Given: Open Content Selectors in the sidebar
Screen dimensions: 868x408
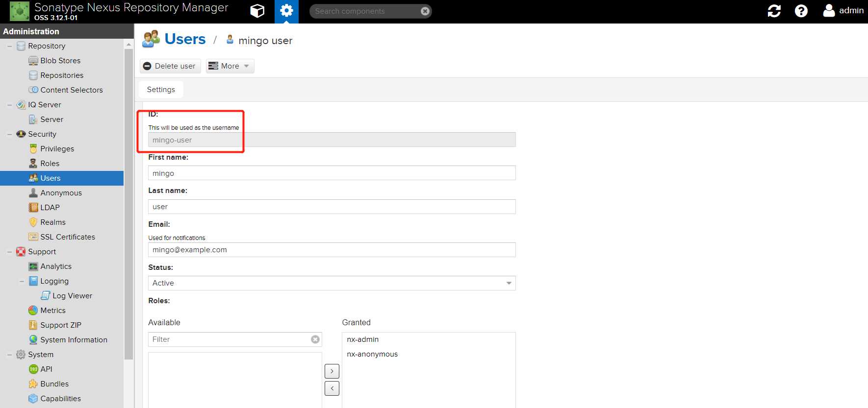Looking at the screenshot, I should (72, 90).
